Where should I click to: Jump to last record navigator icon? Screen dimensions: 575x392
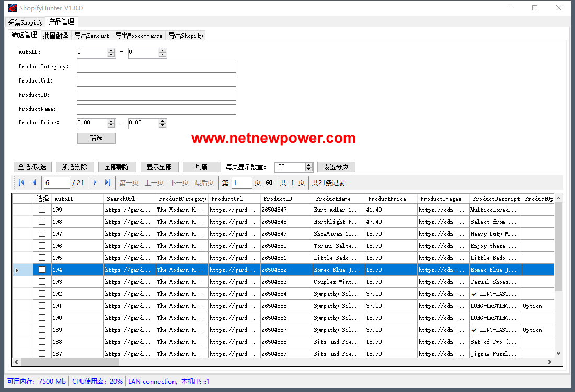coord(108,182)
